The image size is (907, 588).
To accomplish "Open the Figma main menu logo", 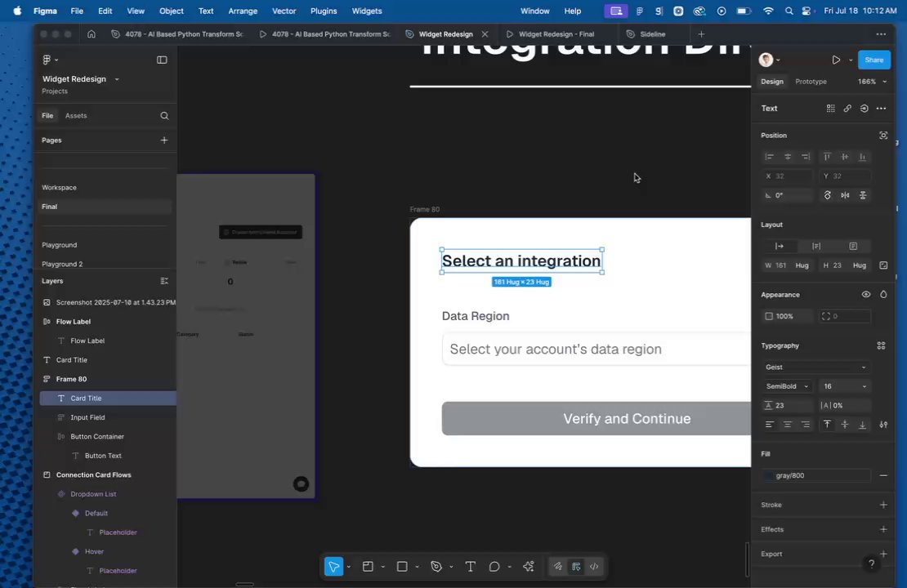I will tap(47, 60).
